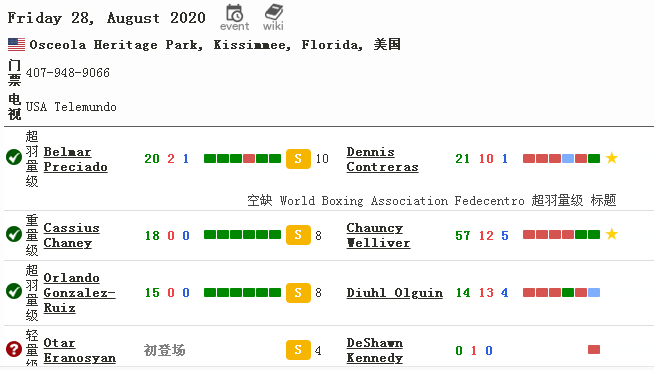Open the event calendar icon

234,17
